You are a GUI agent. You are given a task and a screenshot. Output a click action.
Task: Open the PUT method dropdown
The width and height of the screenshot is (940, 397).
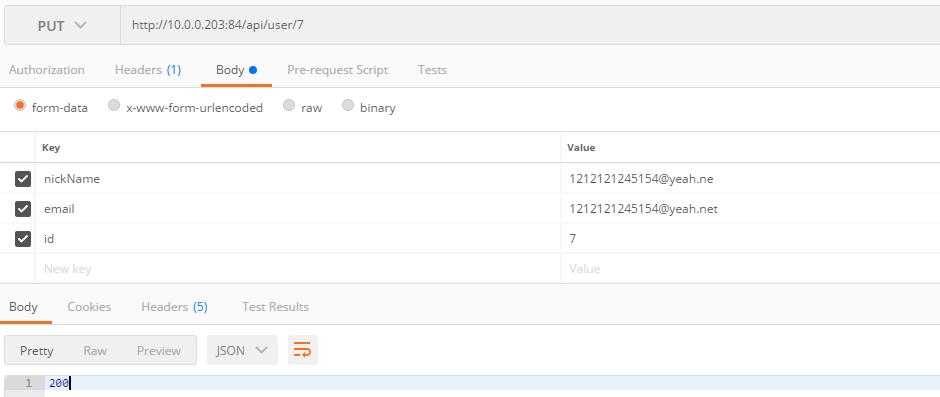[62, 26]
